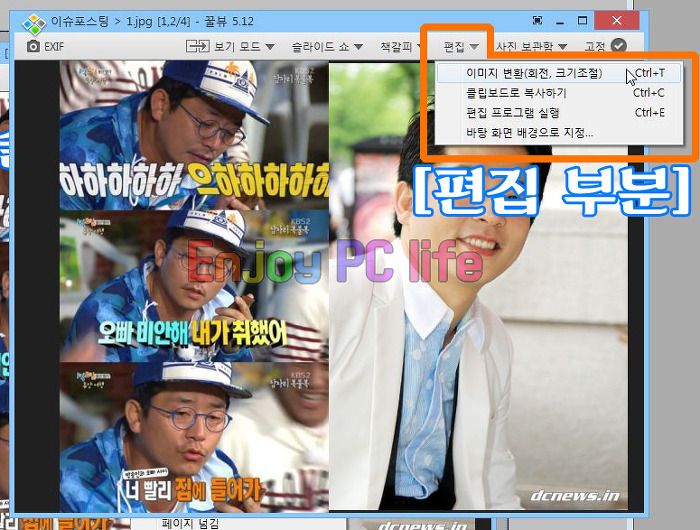The width and height of the screenshot is (700, 530).
Task: Open the 사진 보관함 dropdown
Action: tap(531, 46)
